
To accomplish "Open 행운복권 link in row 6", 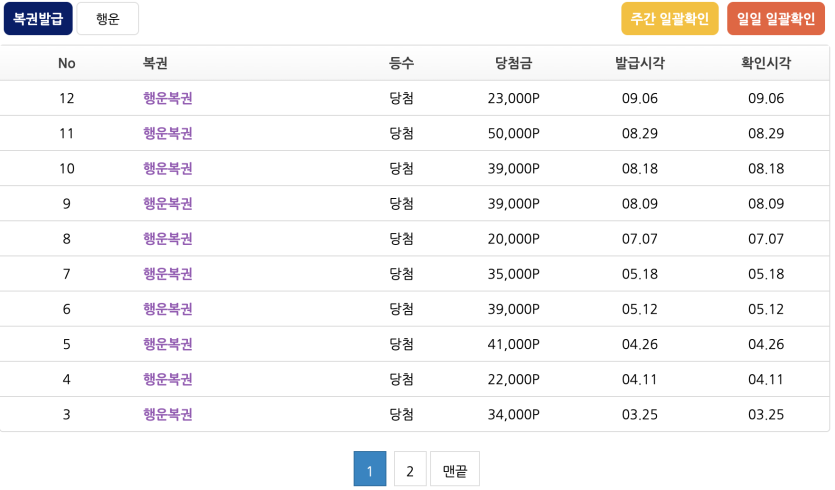I will point(168,309).
